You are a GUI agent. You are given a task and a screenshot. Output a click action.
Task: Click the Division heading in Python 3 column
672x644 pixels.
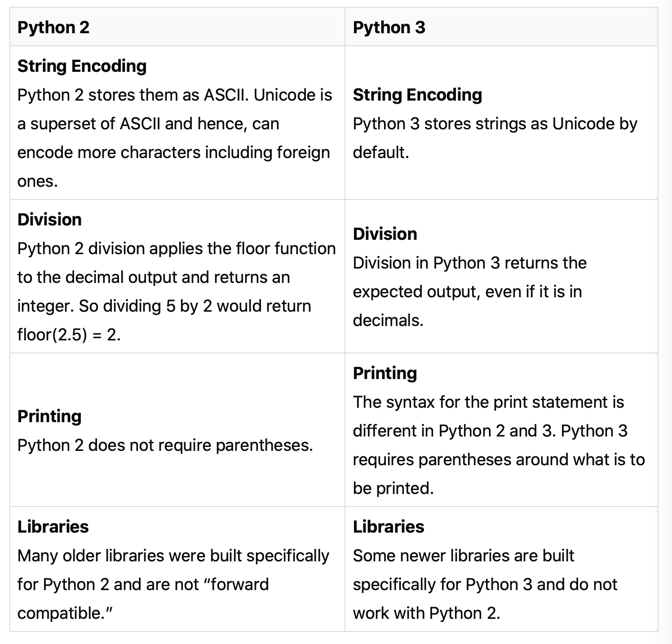click(385, 234)
